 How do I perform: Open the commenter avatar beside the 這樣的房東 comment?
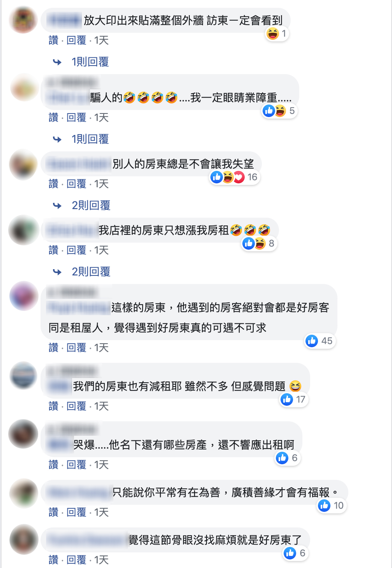(24, 296)
